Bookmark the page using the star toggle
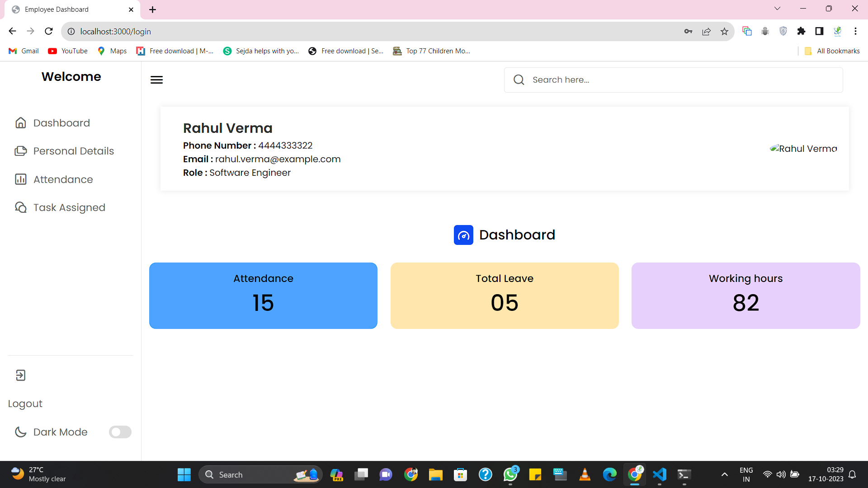The image size is (868, 488). click(x=724, y=31)
